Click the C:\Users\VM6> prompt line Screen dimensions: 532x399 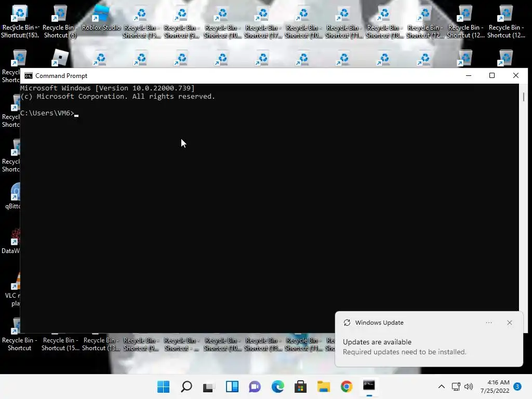click(49, 113)
